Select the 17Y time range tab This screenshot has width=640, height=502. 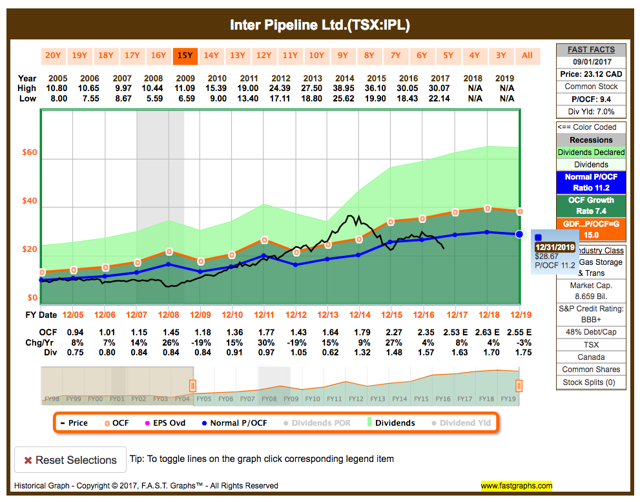tap(132, 56)
